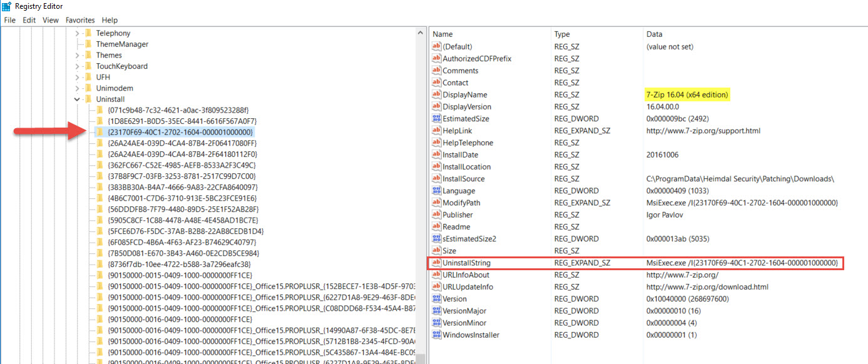Select the Readme value name
This screenshot has width=868, height=364.
coord(456,227)
